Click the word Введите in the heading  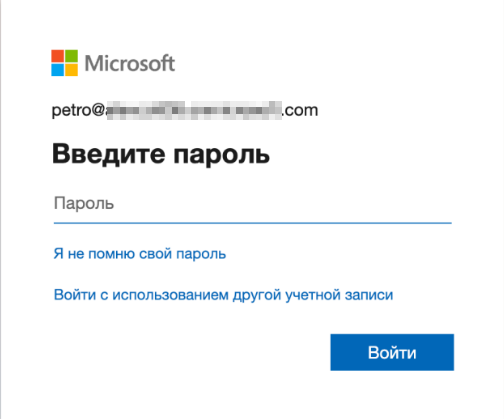[109, 153]
